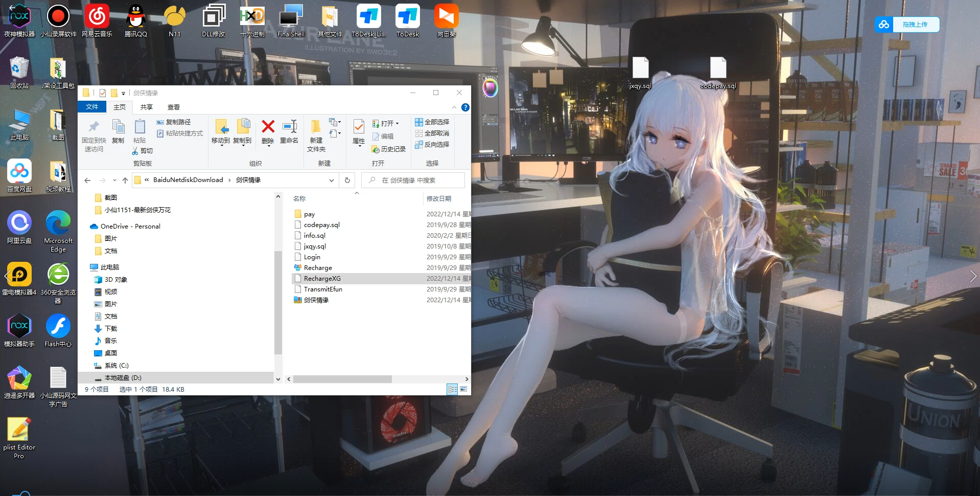980x496 pixels.
Task: Launch 腾讯QQ from the desktop
Action: 136,20
